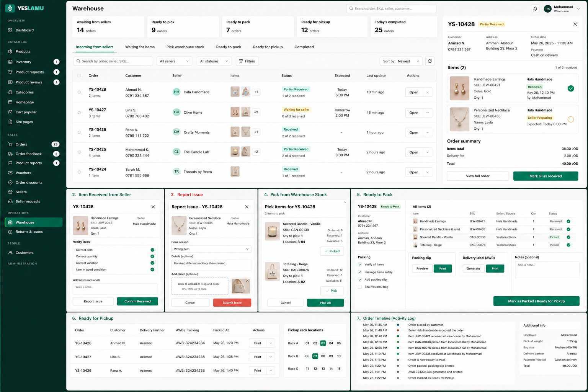Viewport: 588px width, 392px height.
Task: Expand actions arrow for order YS-10427
Action: coord(428,113)
